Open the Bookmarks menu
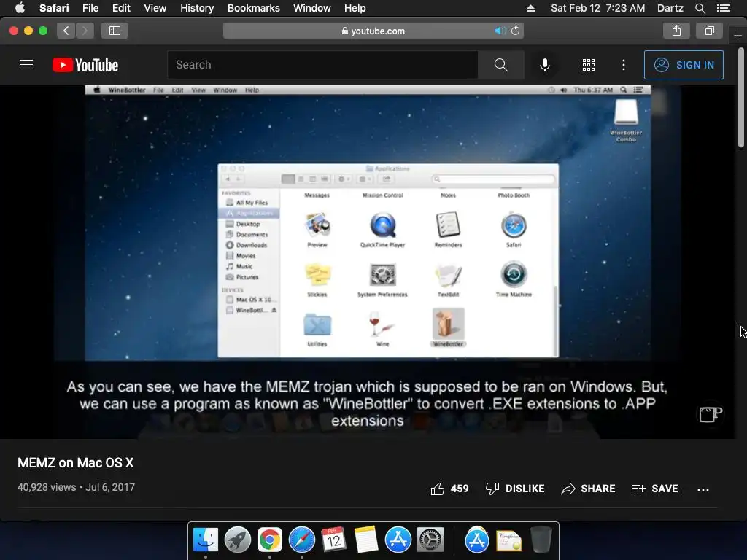 [253, 8]
